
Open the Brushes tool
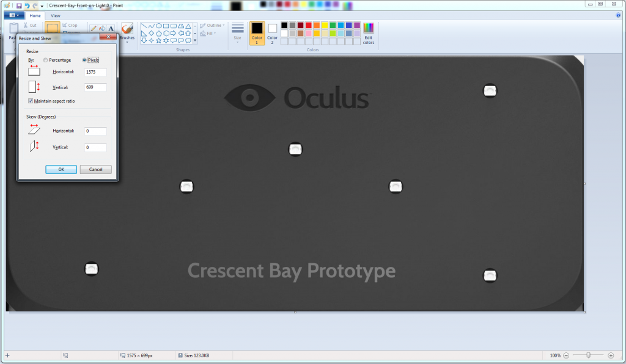[127, 32]
